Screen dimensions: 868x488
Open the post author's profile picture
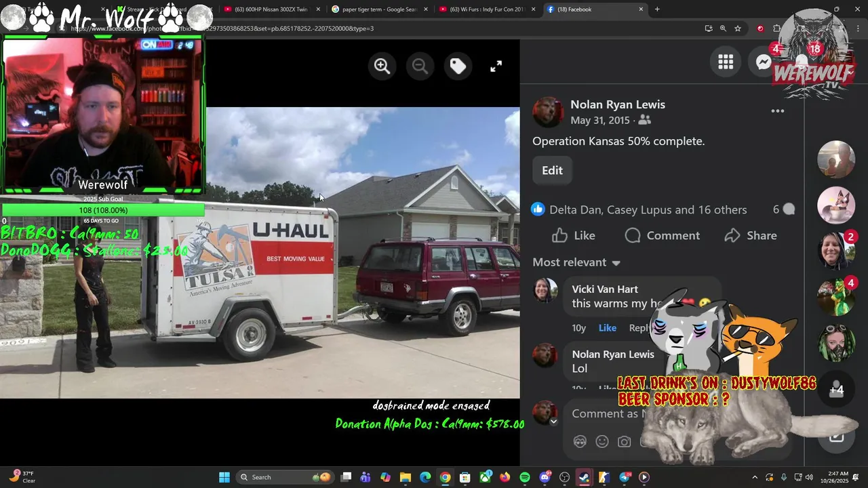[x=548, y=112]
